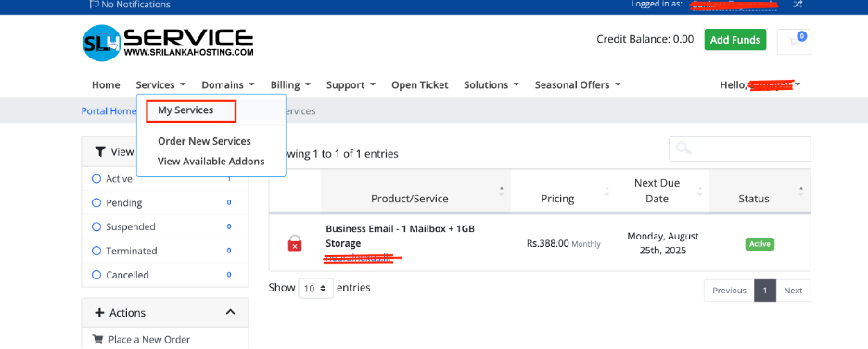Collapse the Actions panel chevron
This screenshot has height=349, width=868.
[x=231, y=313]
